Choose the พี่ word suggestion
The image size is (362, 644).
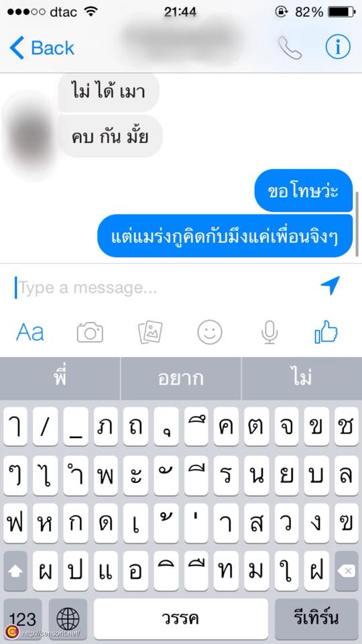pyautogui.click(x=60, y=378)
